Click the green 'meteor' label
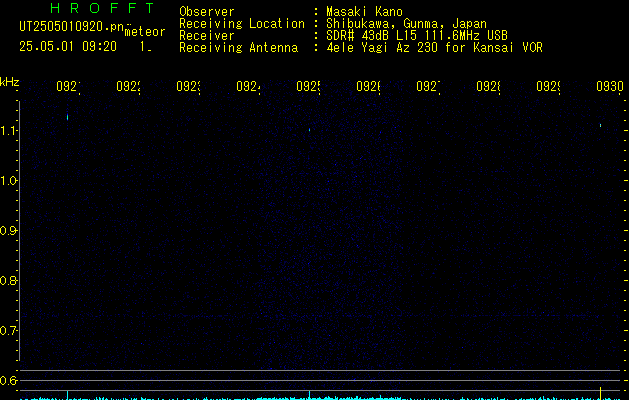 coord(145,32)
